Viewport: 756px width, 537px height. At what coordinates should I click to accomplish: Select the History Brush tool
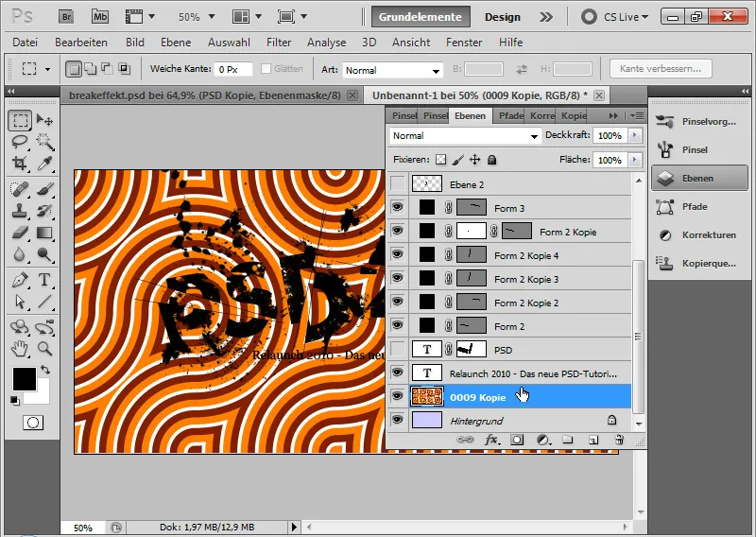(x=44, y=211)
